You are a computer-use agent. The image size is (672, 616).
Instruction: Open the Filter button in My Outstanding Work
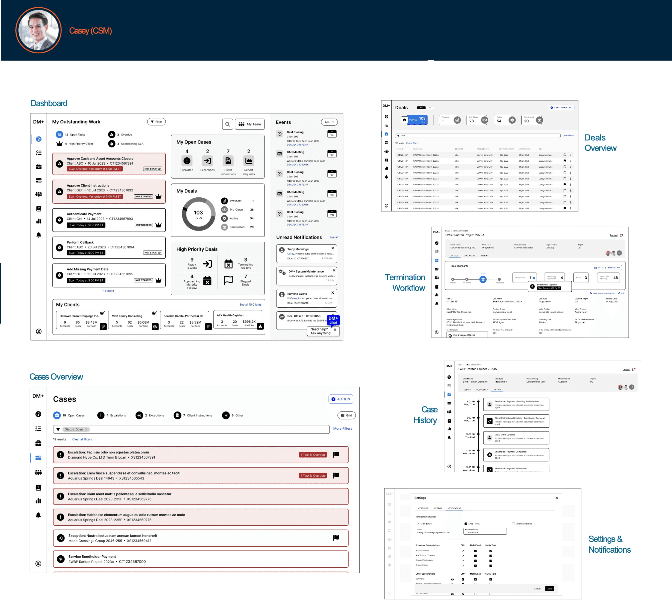pos(156,122)
